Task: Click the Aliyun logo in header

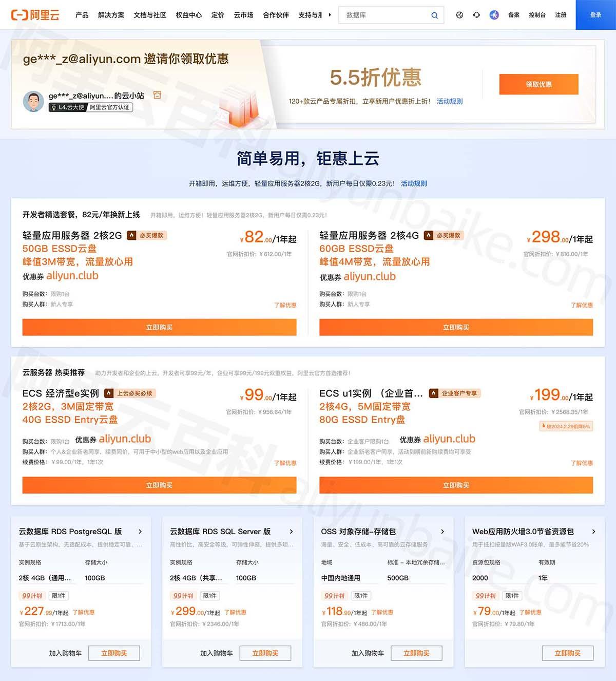Action: pos(35,15)
